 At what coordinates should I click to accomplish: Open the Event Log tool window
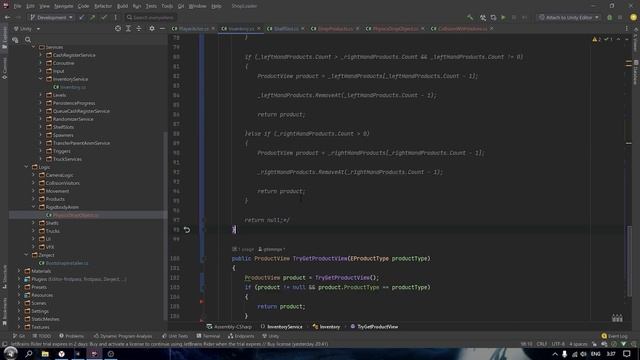pos(614,336)
